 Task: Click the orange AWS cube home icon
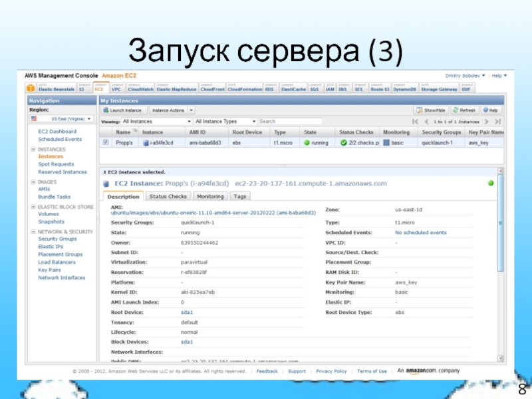pyautogui.click(x=31, y=88)
